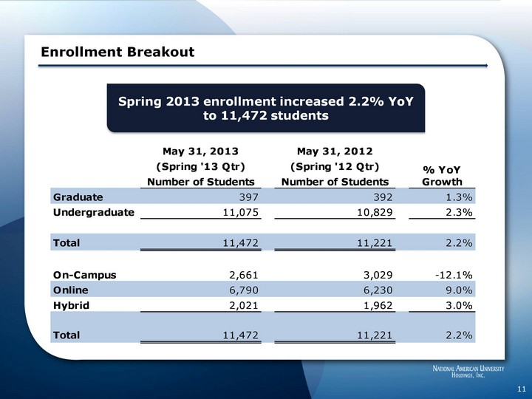
Task: Click the Hybrid value 1,962
Action: [378, 305]
